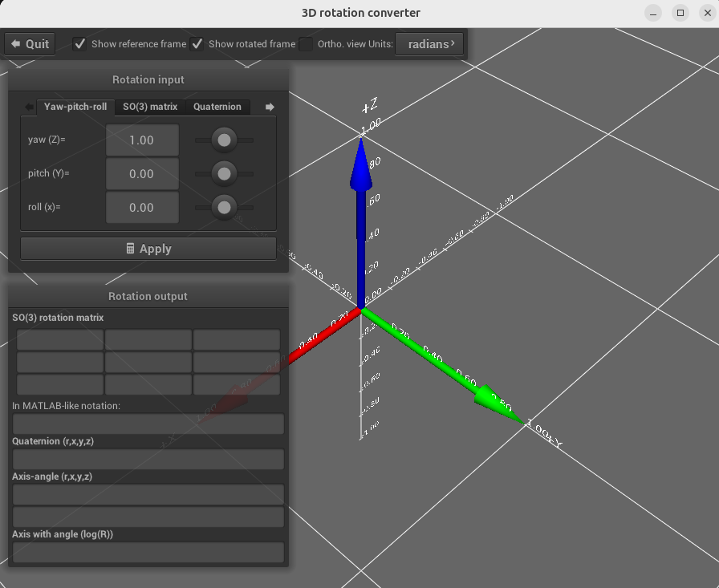Enable the Ortho. view checkbox
Viewport: 719px width, 588px height.
(x=306, y=44)
